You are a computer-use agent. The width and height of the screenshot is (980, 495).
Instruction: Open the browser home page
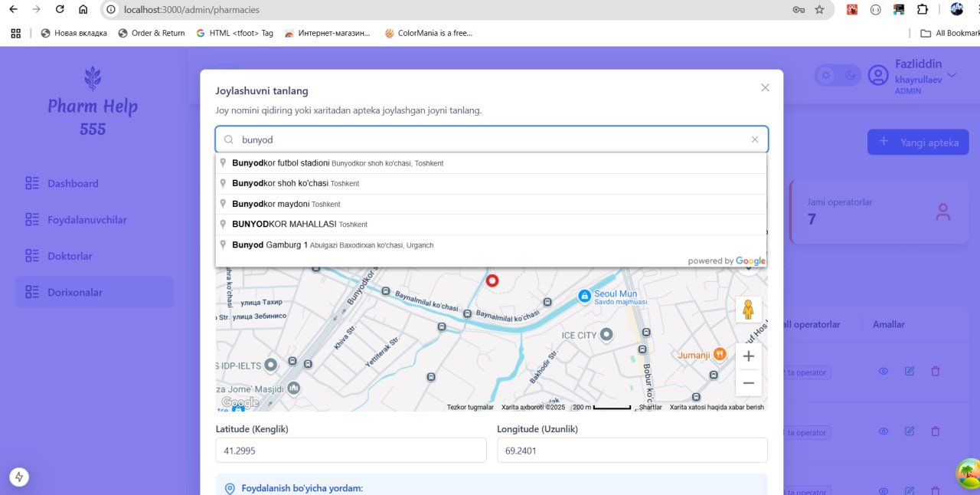pyautogui.click(x=83, y=10)
